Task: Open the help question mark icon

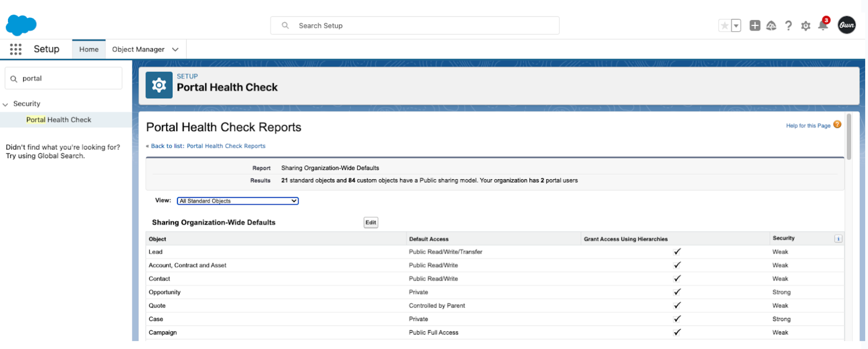Action: tap(788, 26)
